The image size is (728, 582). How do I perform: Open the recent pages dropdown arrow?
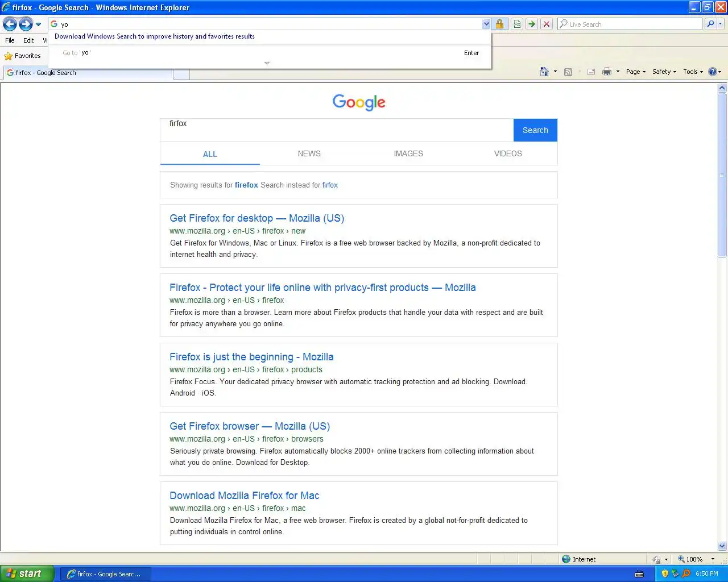38,24
